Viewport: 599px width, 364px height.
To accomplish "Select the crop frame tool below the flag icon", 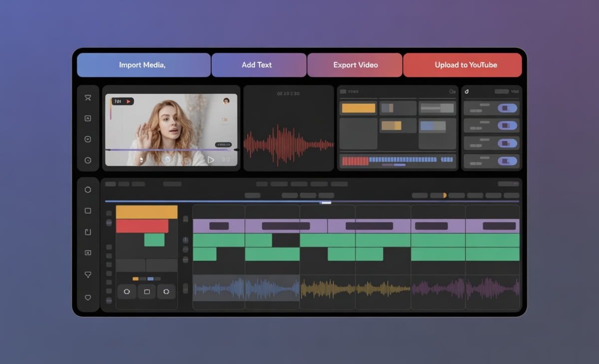I will (x=88, y=118).
